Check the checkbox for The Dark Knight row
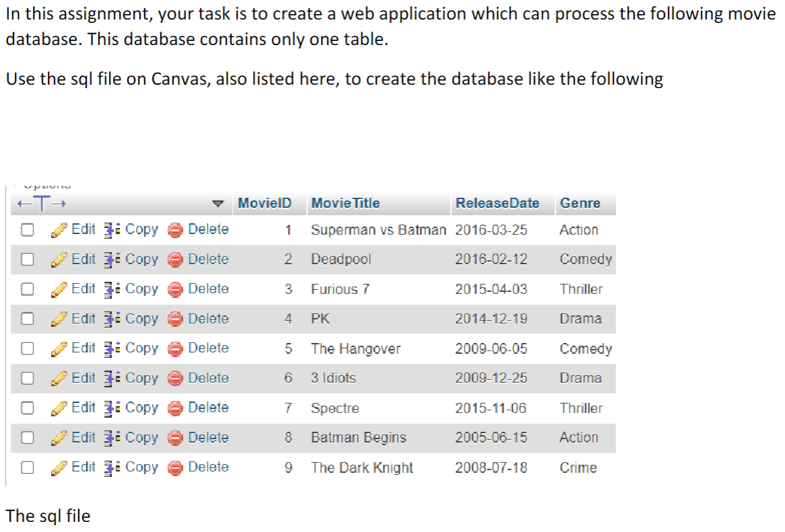 pos(27,466)
